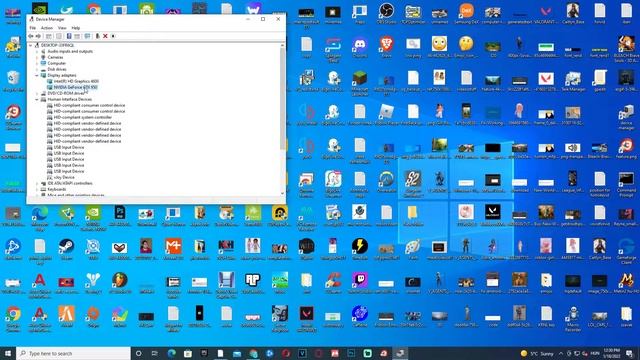Select the thinking emoji desktop file
640x360 pixels.
466,47
